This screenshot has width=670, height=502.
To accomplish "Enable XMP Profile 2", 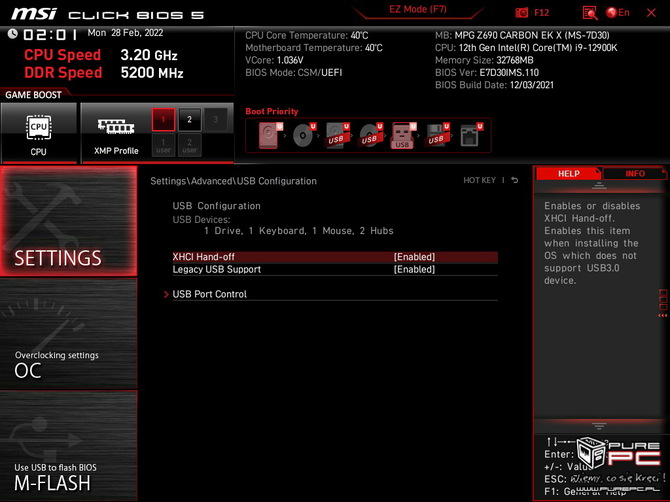I will coord(189,120).
